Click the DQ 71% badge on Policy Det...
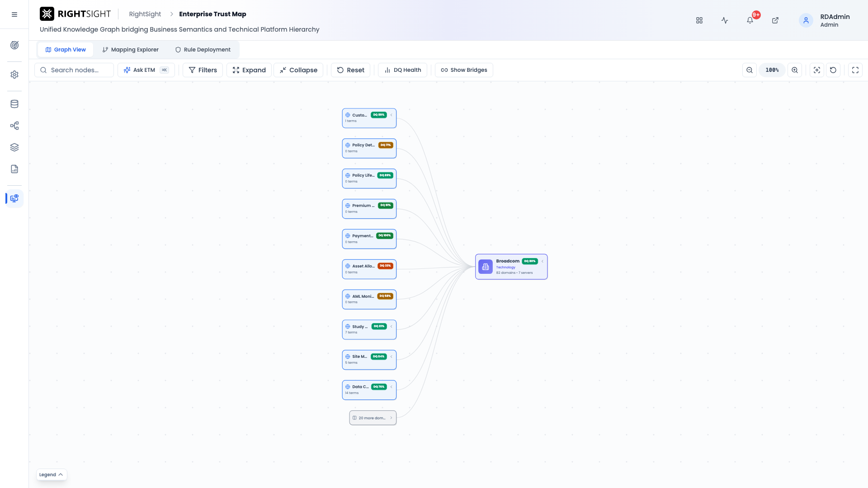 pyautogui.click(x=386, y=145)
